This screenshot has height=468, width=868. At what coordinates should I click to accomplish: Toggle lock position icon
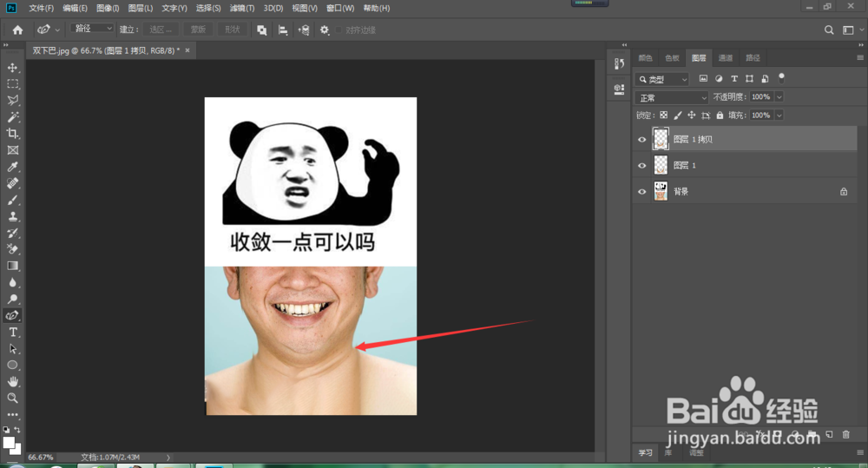tap(692, 115)
